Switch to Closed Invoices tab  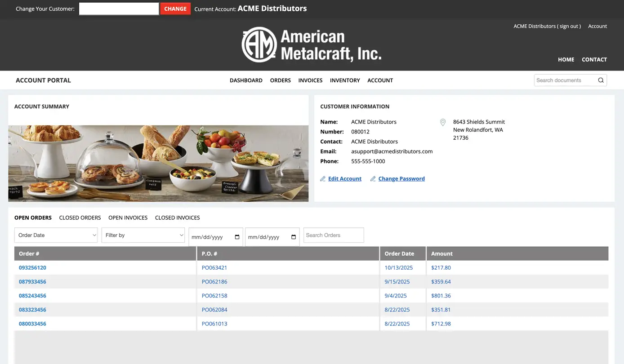tap(177, 218)
